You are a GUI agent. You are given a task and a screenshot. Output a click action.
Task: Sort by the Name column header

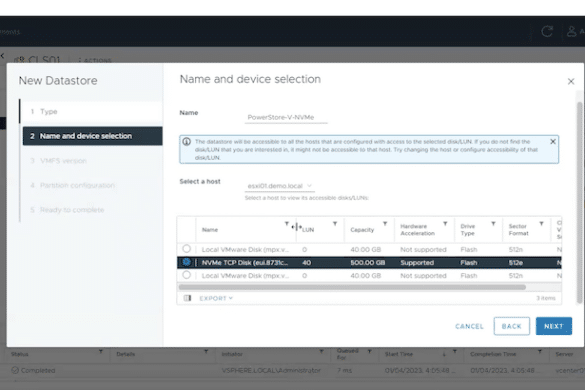[210, 230]
